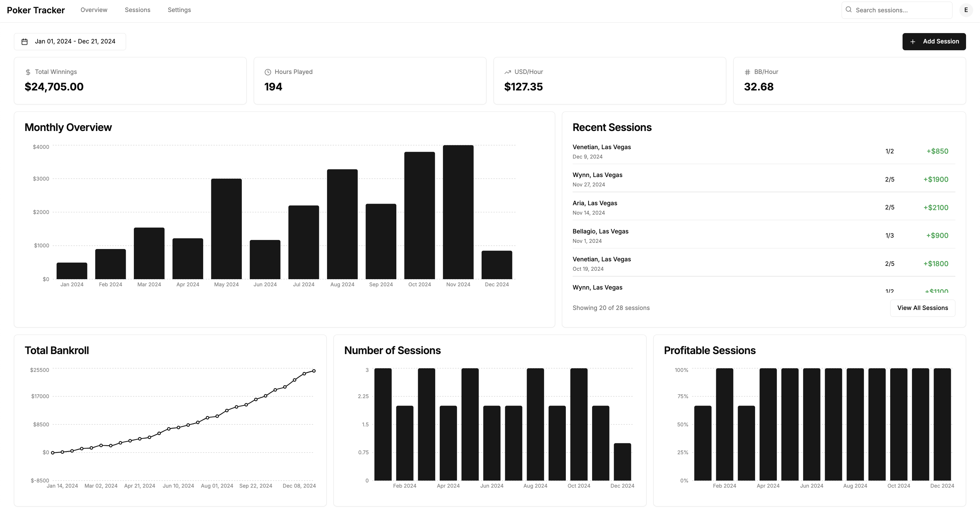Click the Search sessions input field
This screenshot has width=980, height=511.
(x=897, y=10)
